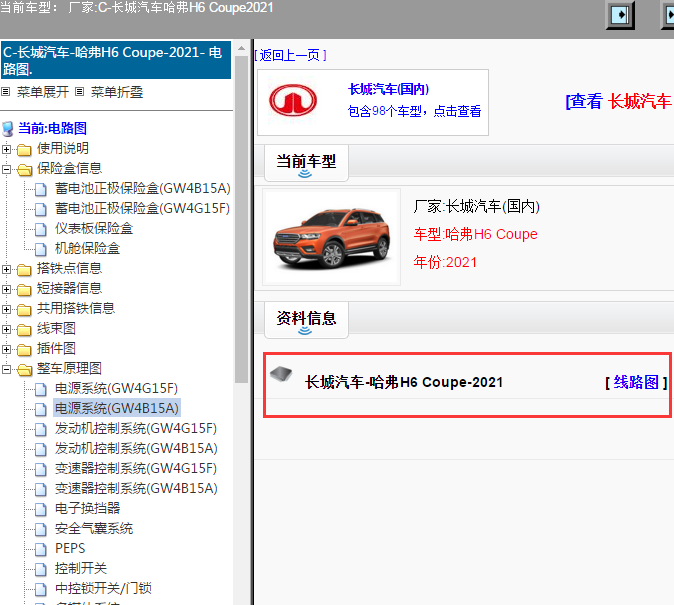This screenshot has height=605, width=674.
Task: Open the 线路图 link
Action: 636,382
